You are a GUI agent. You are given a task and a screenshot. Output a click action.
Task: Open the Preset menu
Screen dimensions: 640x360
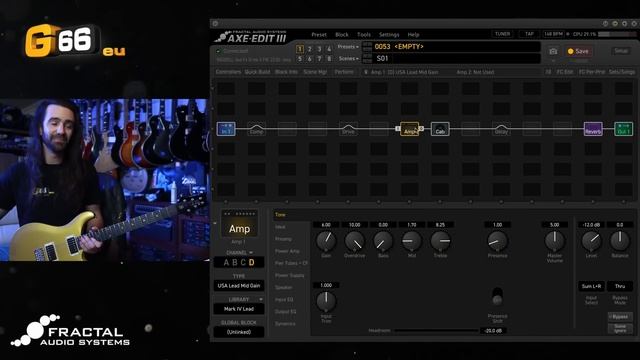319,35
